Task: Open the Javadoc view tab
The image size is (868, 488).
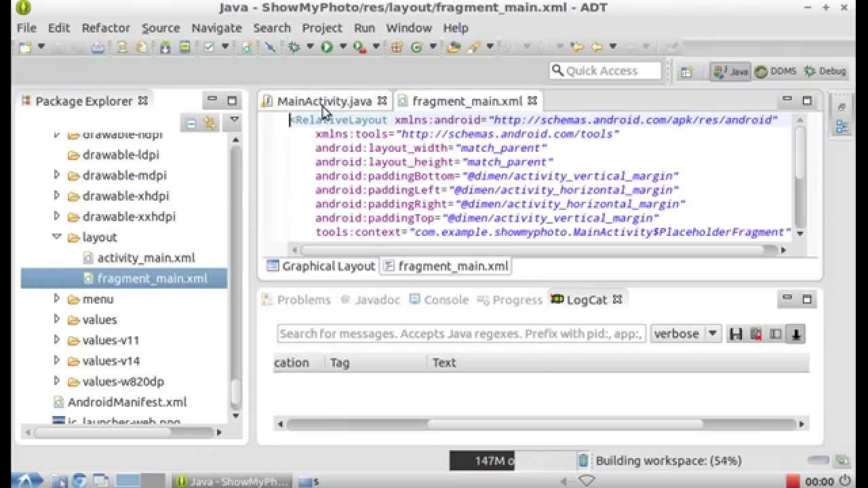Action: click(370, 300)
